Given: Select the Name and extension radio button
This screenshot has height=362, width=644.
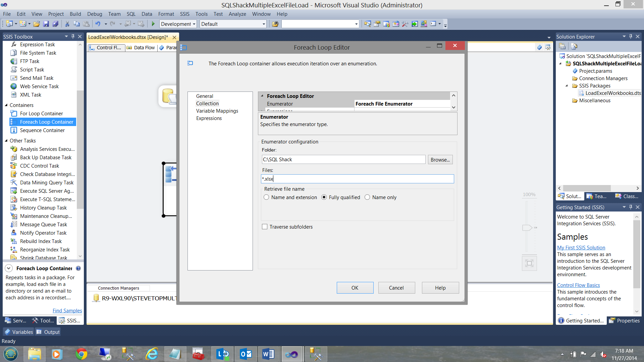Looking at the screenshot, I should tap(266, 197).
